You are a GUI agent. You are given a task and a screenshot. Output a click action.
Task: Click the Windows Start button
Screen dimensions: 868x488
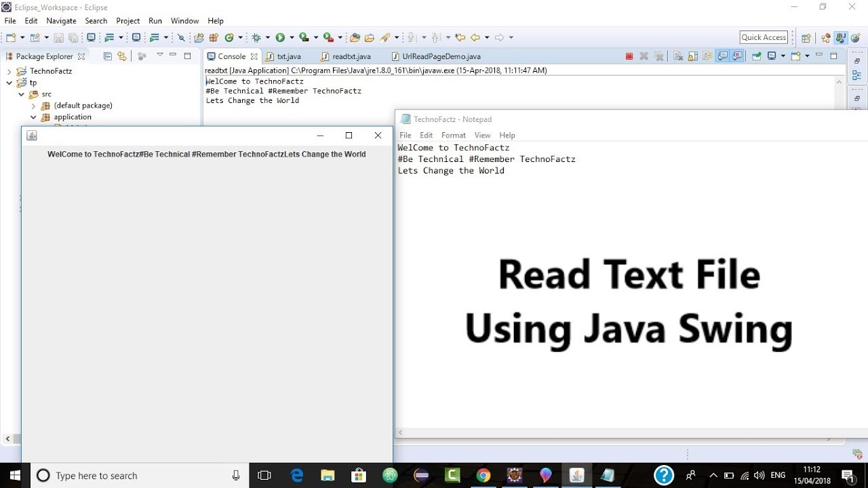point(15,475)
